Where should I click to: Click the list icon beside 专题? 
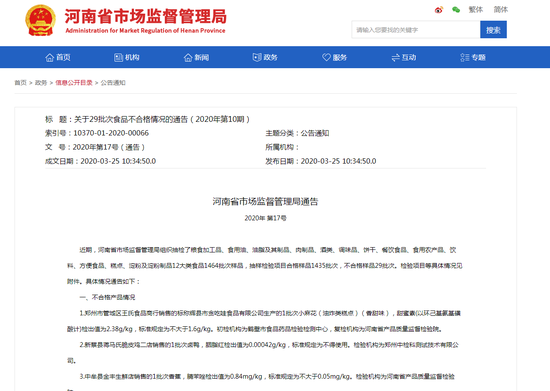click(465, 58)
